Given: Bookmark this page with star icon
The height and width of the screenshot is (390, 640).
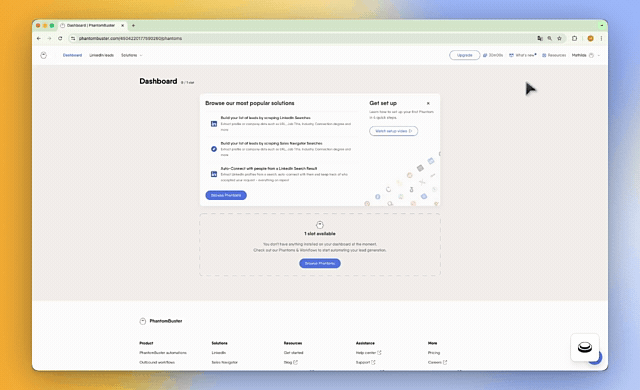Looking at the screenshot, I should tap(560, 38).
